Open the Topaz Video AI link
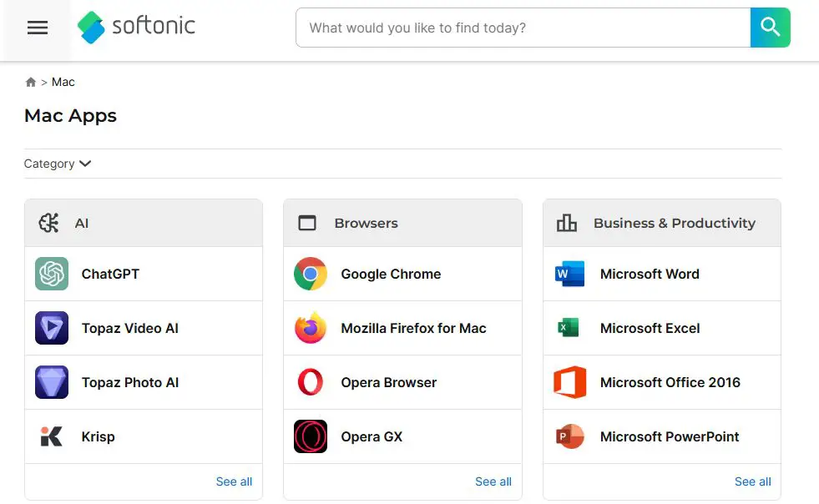 point(130,328)
